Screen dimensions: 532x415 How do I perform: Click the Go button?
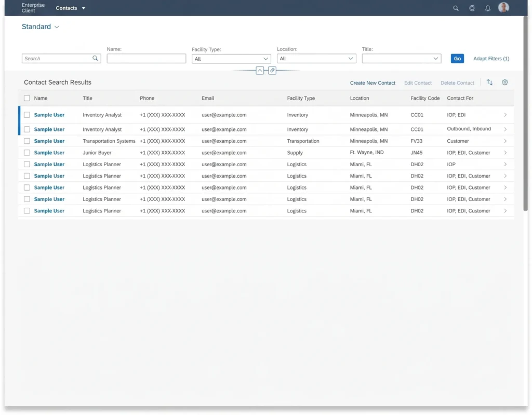(457, 58)
